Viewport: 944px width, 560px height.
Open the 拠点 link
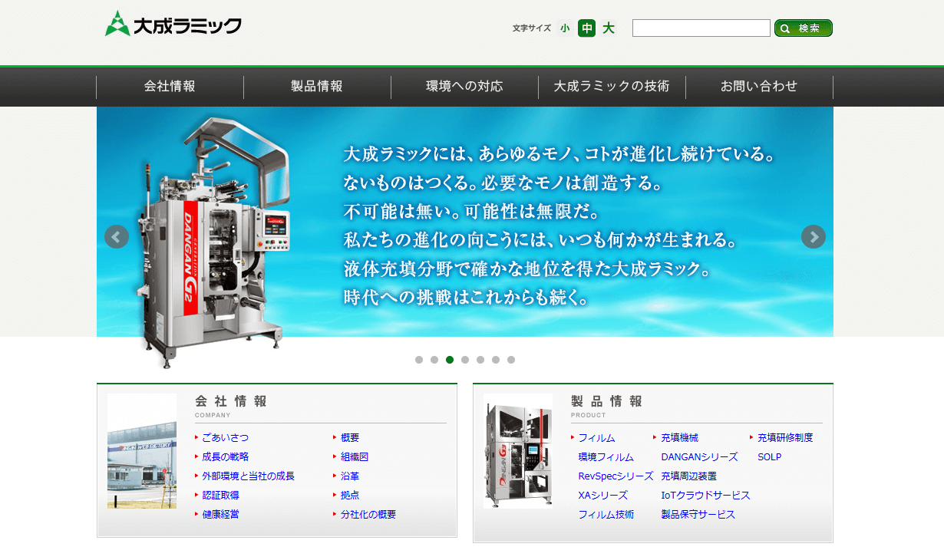pyautogui.click(x=350, y=496)
